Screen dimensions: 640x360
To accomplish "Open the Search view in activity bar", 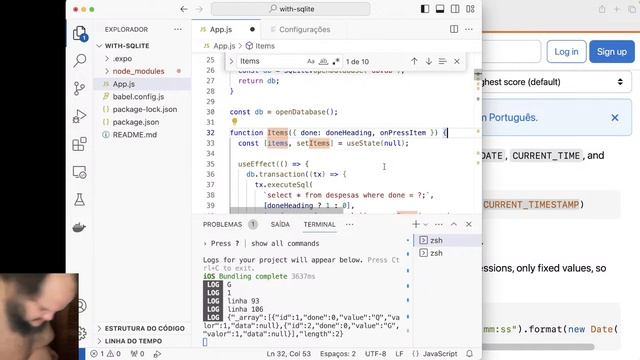I will (x=80, y=61).
